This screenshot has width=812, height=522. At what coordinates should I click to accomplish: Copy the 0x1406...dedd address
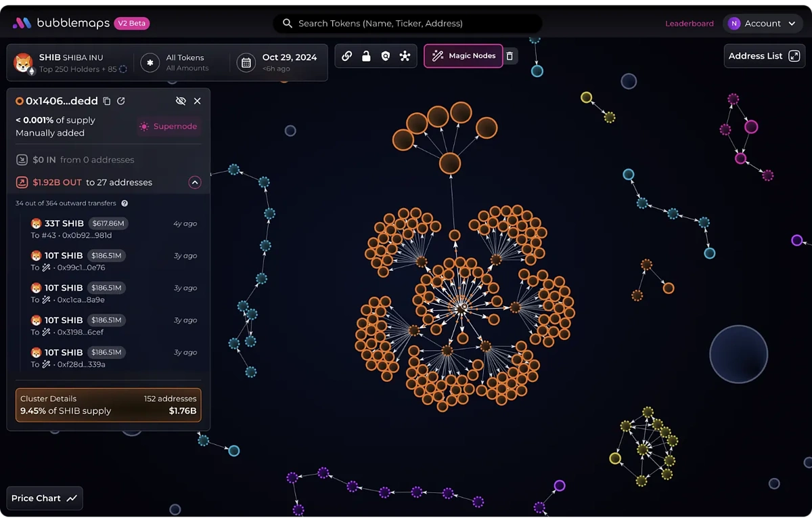(x=106, y=100)
